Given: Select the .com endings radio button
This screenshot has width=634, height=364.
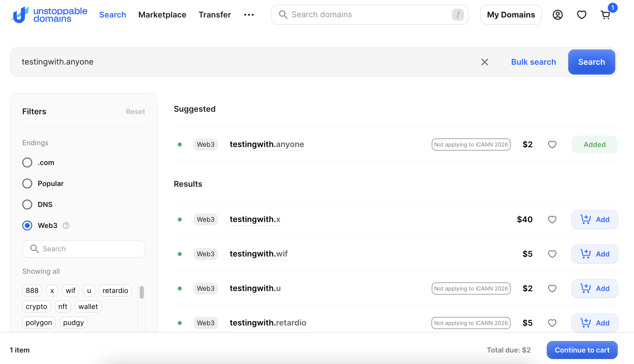Looking at the screenshot, I should click(27, 162).
